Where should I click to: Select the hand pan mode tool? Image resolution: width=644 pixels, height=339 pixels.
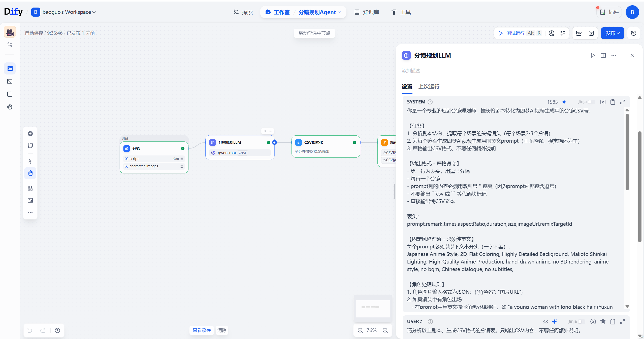pos(30,173)
